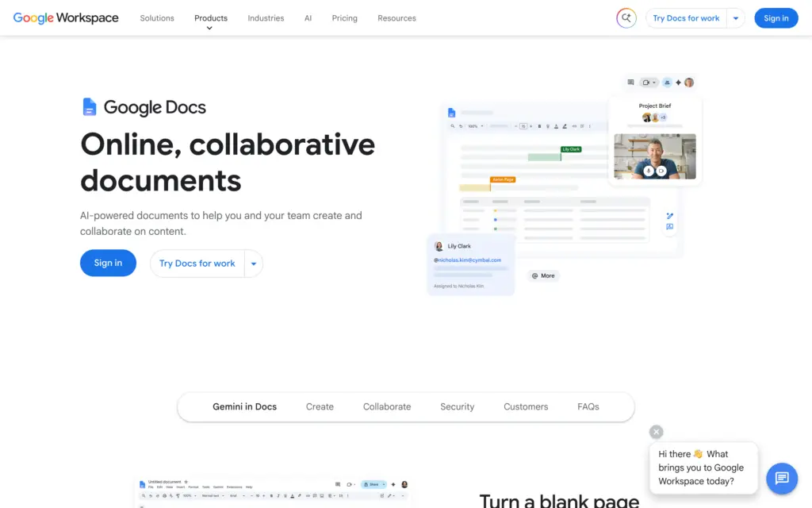
Task: Click the comments icon in illustration toolbar
Action: tap(630, 83)
